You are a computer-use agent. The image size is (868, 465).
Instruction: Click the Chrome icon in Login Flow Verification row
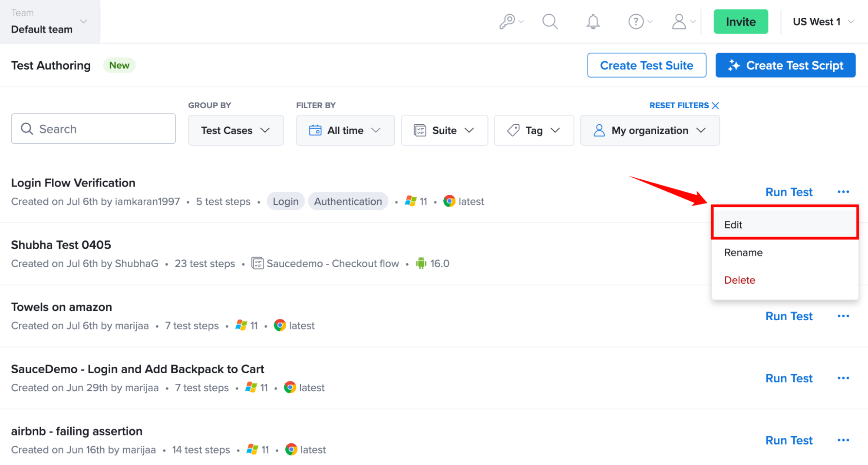[x=449, y=201]
